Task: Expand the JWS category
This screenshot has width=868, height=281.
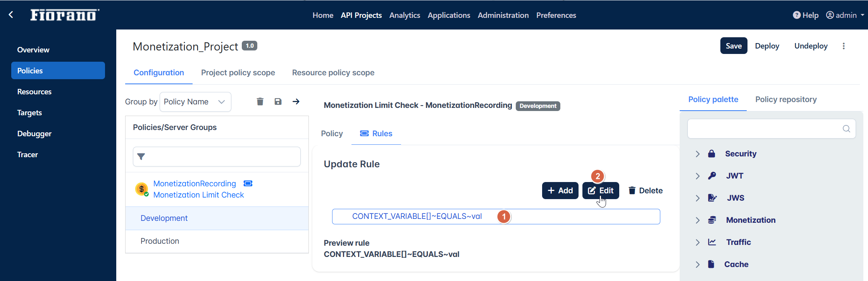Action: 697,198
